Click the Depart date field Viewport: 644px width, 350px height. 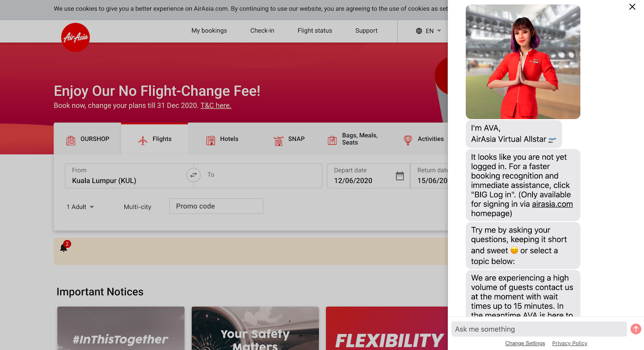368,176
